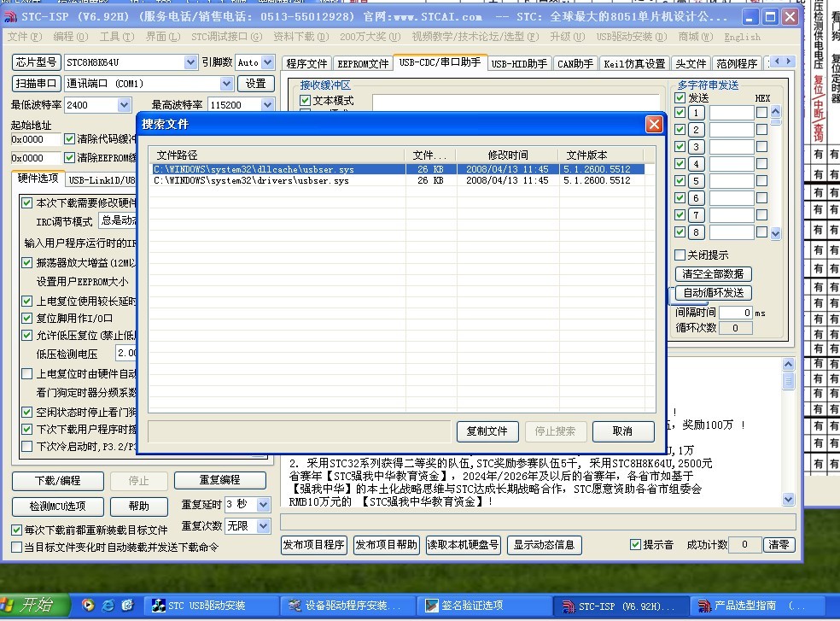This screenshot has width=840, height=621.
Task: Open the 开始 Start menu
Action: coord(34,606)
